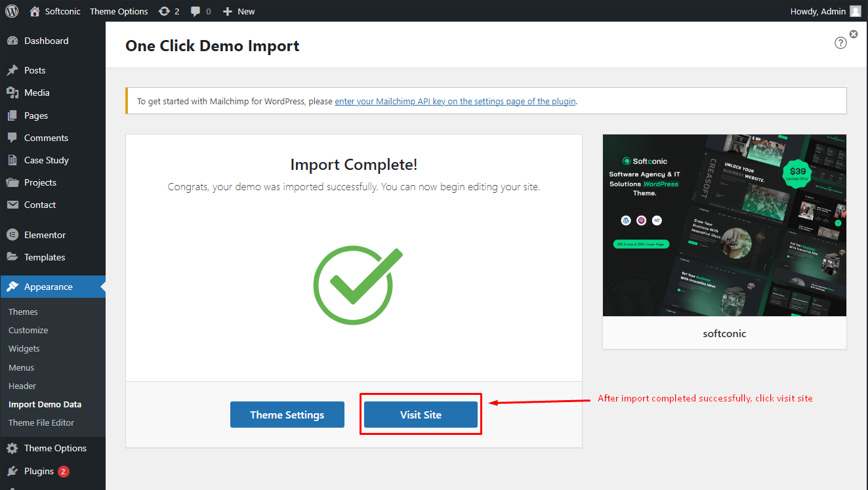Click the green checkmark success graphic
868x490 pixels.
[x=357, y=285]
